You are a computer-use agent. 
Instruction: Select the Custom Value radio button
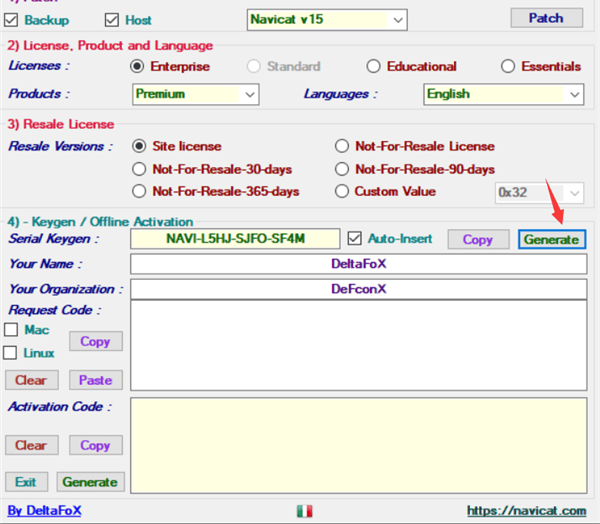pyautogui.click(x=342, y=191)
